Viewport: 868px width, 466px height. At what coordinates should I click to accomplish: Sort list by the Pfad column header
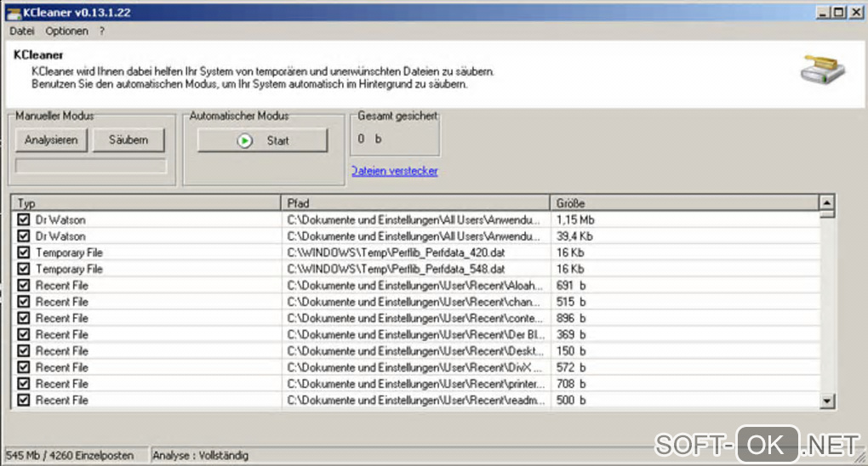click(415, 203)
